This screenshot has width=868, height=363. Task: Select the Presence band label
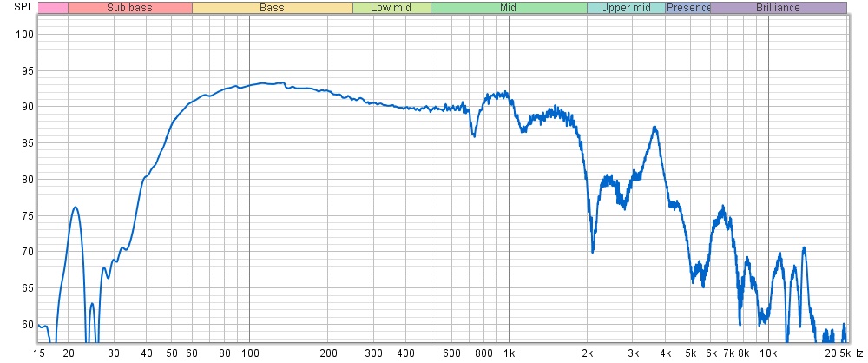point(688,8)
